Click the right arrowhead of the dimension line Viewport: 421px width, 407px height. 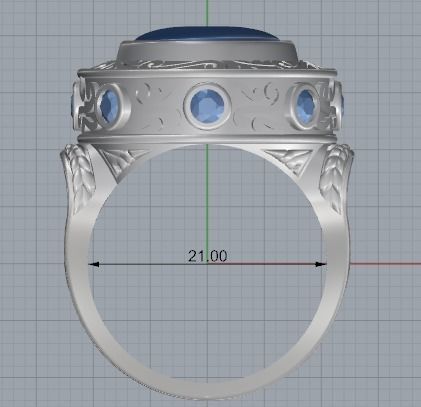pyautogui.click(x=321, y=264)
